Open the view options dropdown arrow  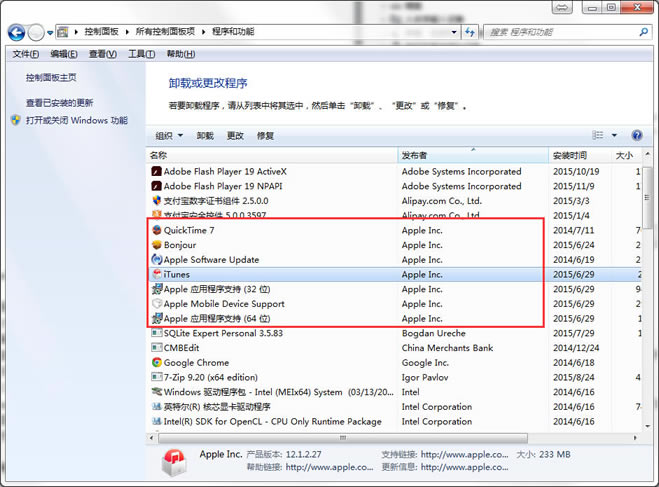click(614, 135)
